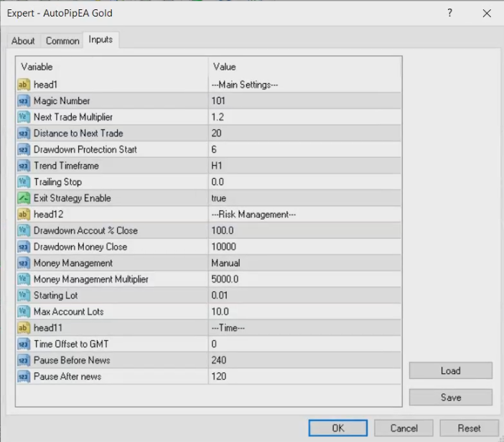Image resolution: width=504 pixels, height=442 pixels.
Task: Click the string icon beside head1
Action: tap(24, 85)
